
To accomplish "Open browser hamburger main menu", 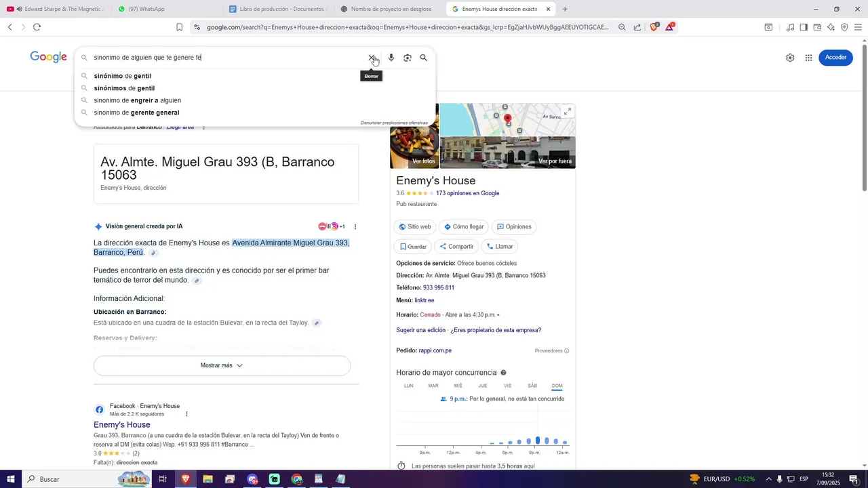I will coord(858,27).
